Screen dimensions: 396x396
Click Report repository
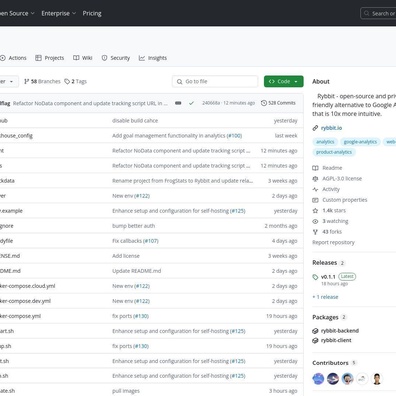333,242
